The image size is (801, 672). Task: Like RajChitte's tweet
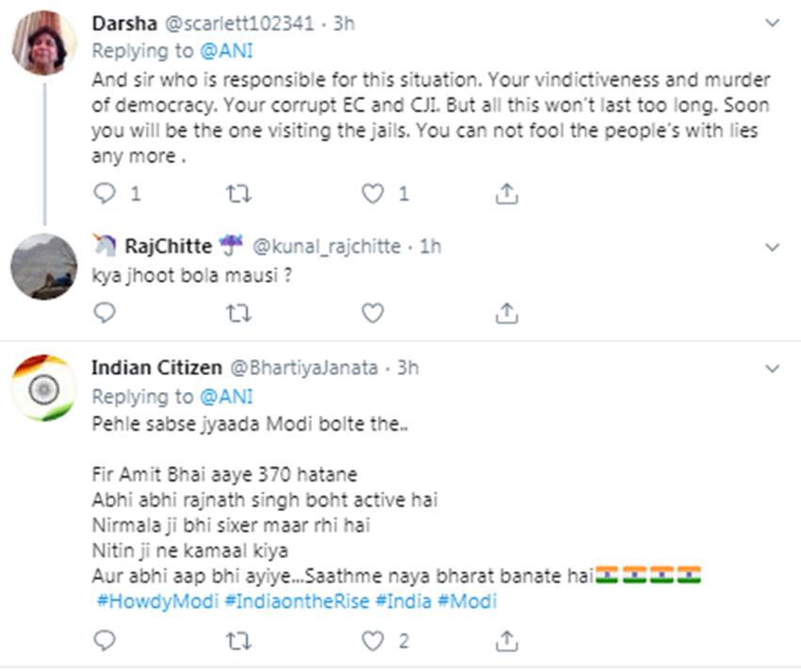pos(373,312)
